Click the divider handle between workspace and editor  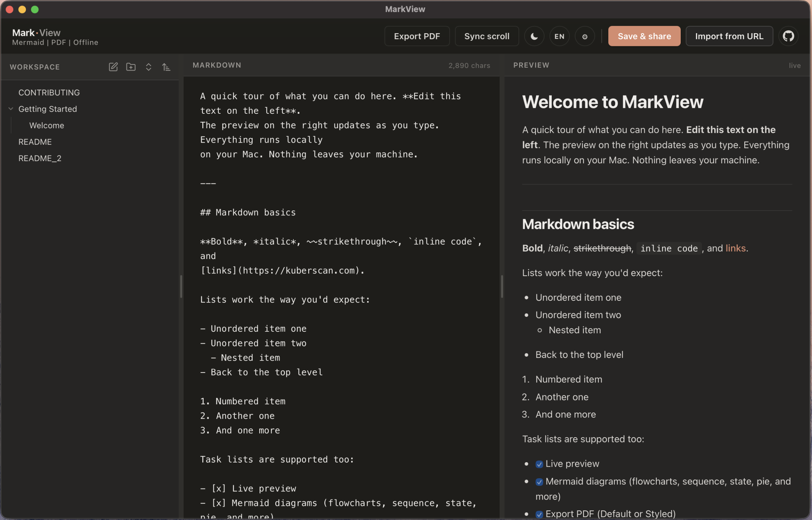pos(181,286)
